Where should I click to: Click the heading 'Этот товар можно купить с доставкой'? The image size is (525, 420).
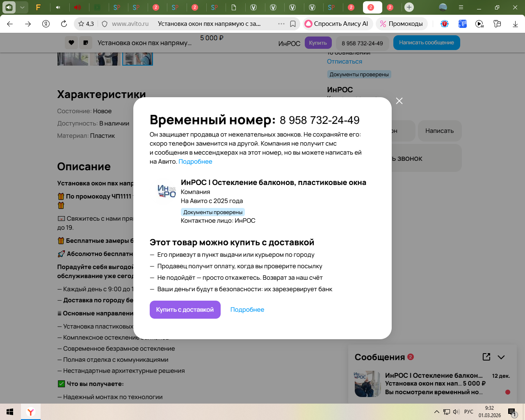(x=232, y=242)
